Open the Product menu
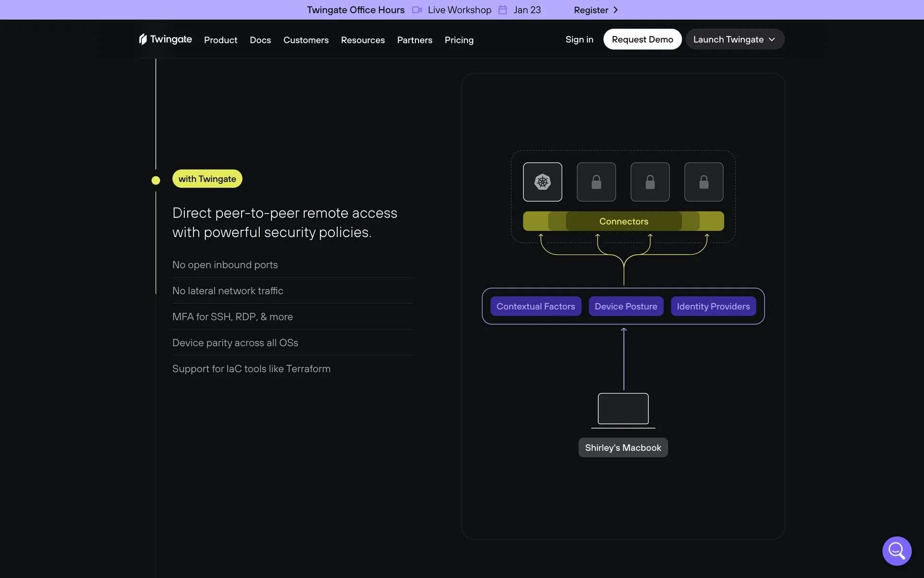Viewport: 924px width, 578px height. tap(220, 40)
